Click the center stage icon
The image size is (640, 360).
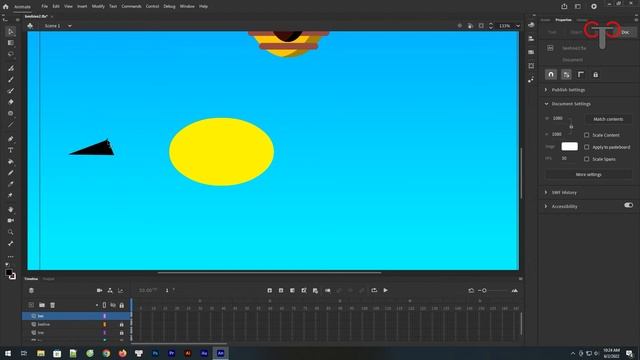click(460, 26)
